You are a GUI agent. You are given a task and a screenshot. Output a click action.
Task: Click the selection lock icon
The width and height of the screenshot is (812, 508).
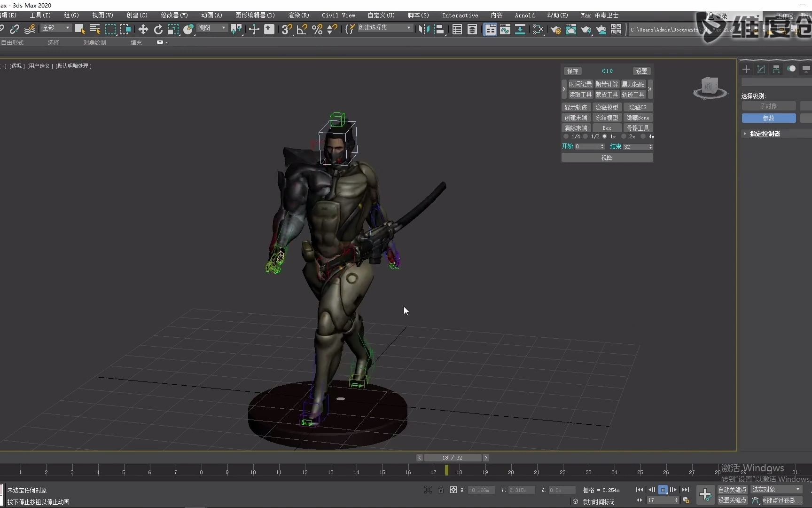coord(441,490)
